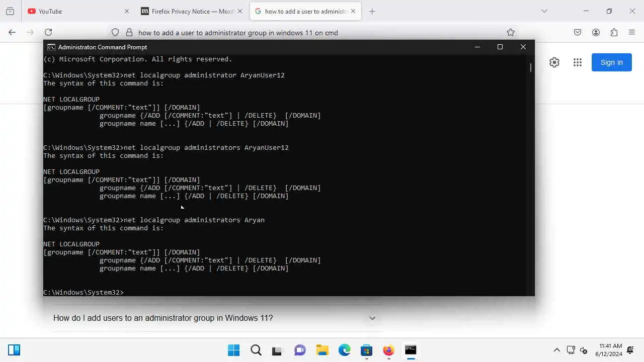Open Microsoft Edge from the taskbar

pos(344,350)
